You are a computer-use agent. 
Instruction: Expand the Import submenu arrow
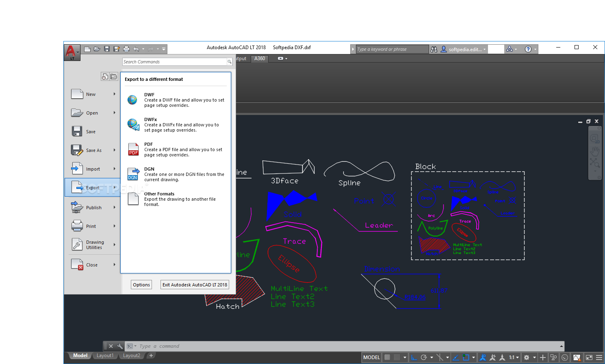pos(115,169)
